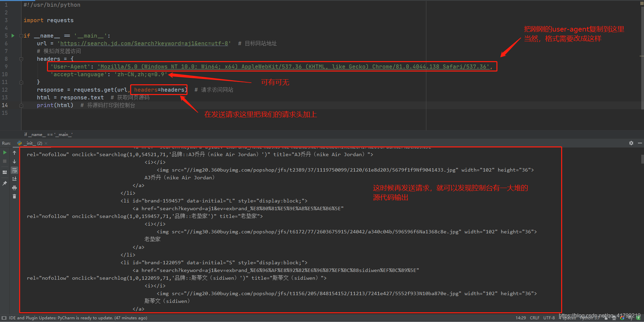Click the 5552f933N10ba870e.jpg img src line
The height and width of the screenshot is (322, 644).
(x=346, y=293)
